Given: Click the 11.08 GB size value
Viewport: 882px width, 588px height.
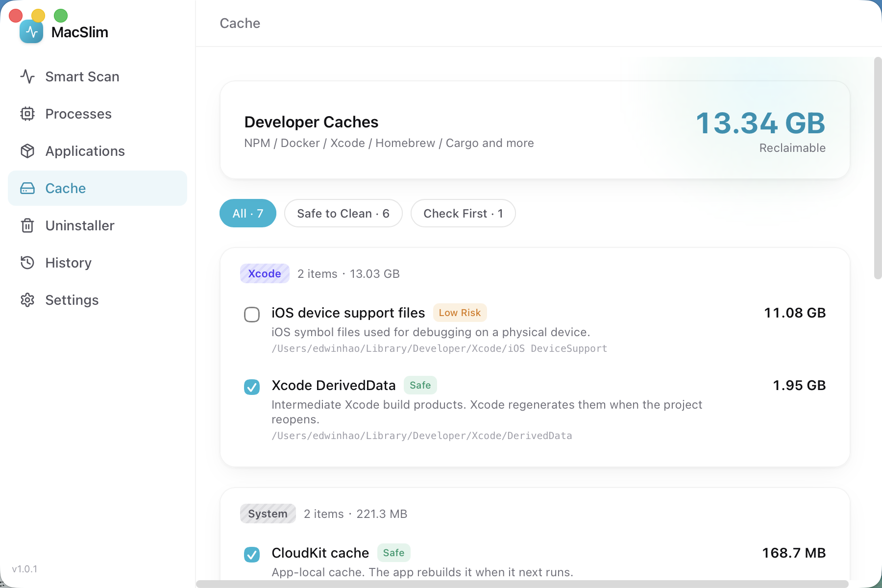Looking at the screenshot, I should click(x=795, y=313).
